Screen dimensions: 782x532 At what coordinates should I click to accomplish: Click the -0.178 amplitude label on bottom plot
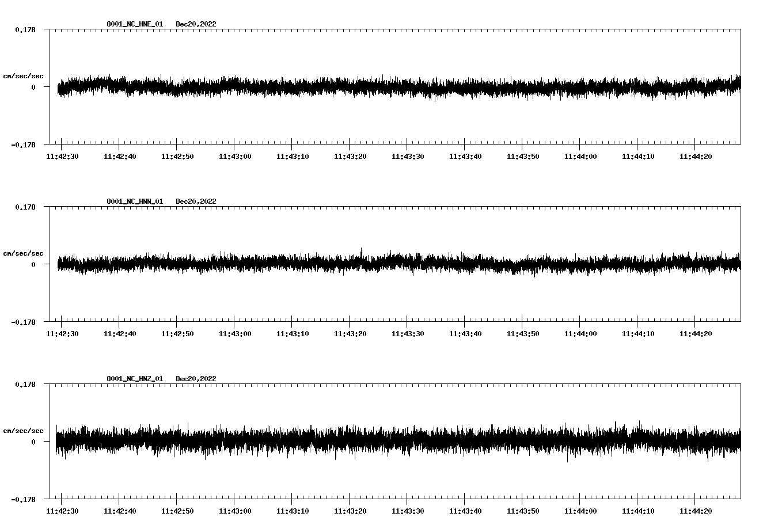coord(24,500)
